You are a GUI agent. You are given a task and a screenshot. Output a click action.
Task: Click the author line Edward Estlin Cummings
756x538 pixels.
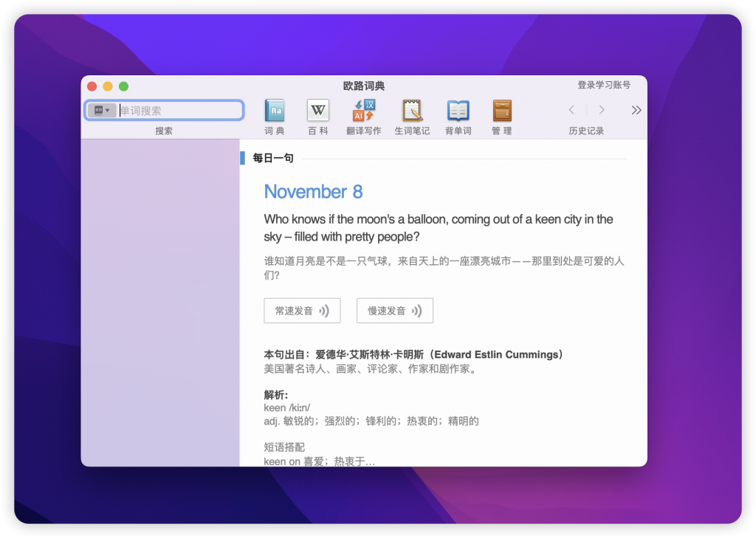(x=413, y=354)
